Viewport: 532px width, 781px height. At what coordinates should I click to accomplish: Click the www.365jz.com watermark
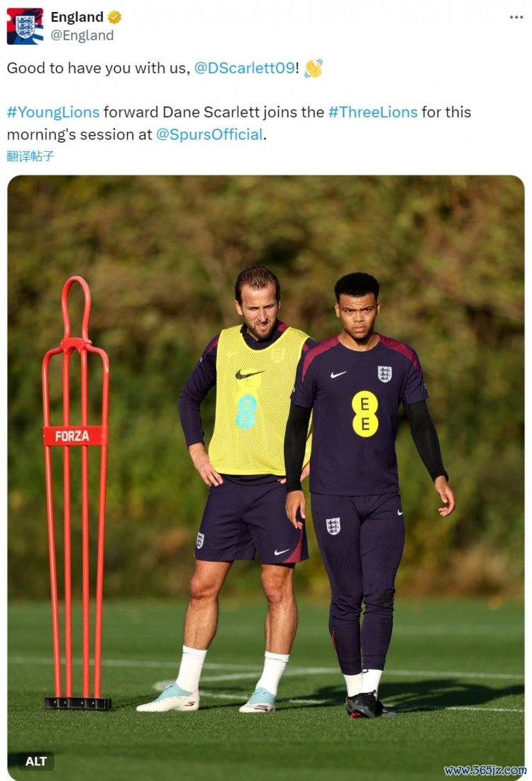485,770
